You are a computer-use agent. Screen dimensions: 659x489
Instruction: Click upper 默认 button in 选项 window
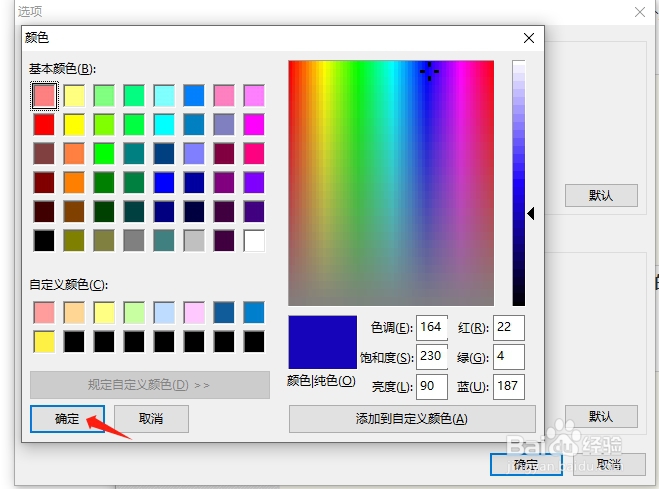point(601,195)
